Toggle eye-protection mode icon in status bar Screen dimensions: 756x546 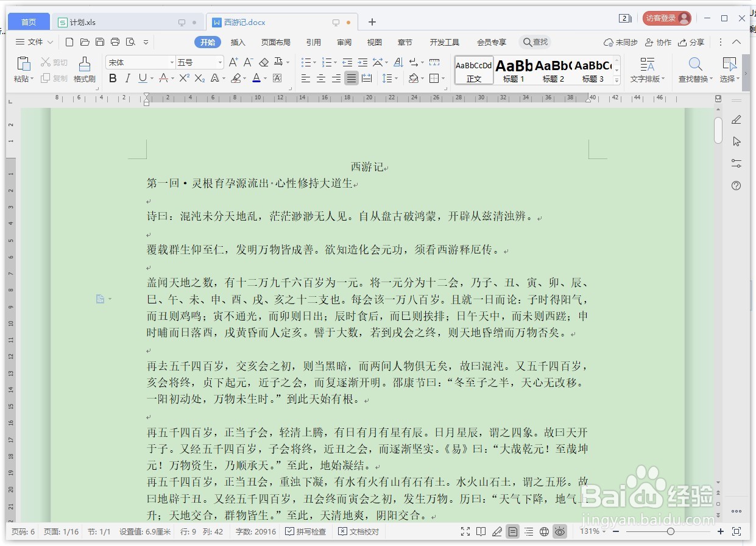(560, 531)
